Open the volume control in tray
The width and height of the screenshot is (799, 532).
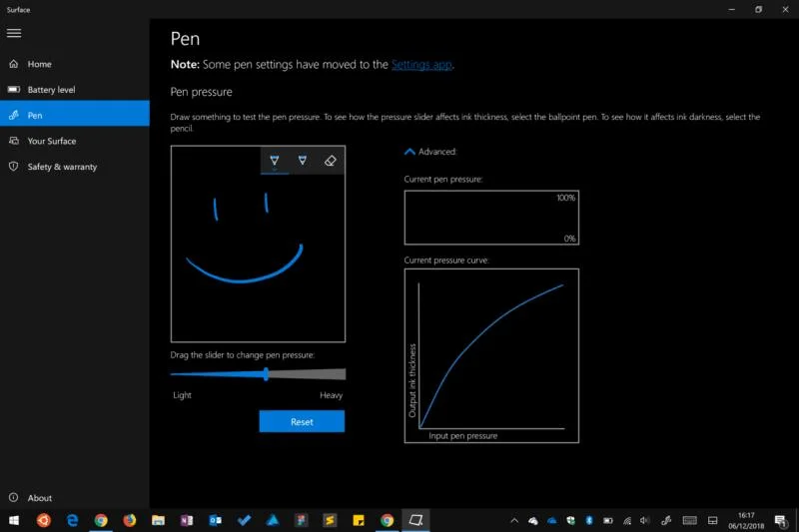(644, 520)
